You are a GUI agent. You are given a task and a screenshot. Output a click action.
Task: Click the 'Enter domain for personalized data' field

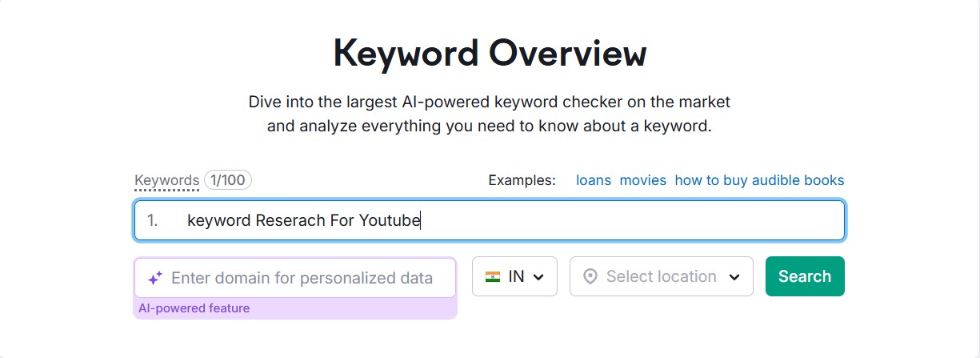(x=302, y=278)
